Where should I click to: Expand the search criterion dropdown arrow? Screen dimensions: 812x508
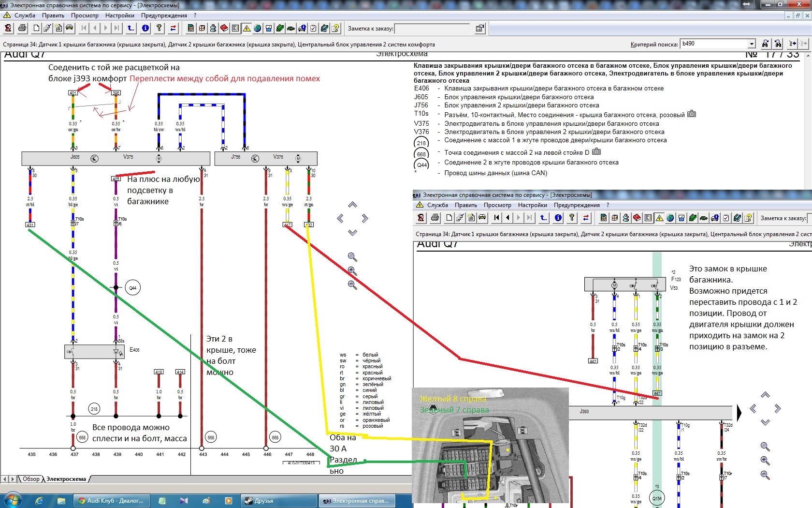pyautogui.click(x=752, y=44)
